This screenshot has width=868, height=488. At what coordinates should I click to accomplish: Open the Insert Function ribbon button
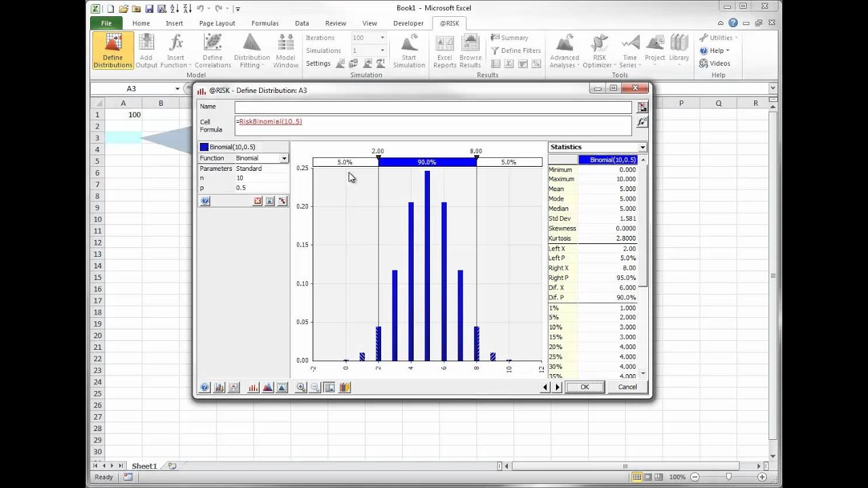tap(176, 52)
